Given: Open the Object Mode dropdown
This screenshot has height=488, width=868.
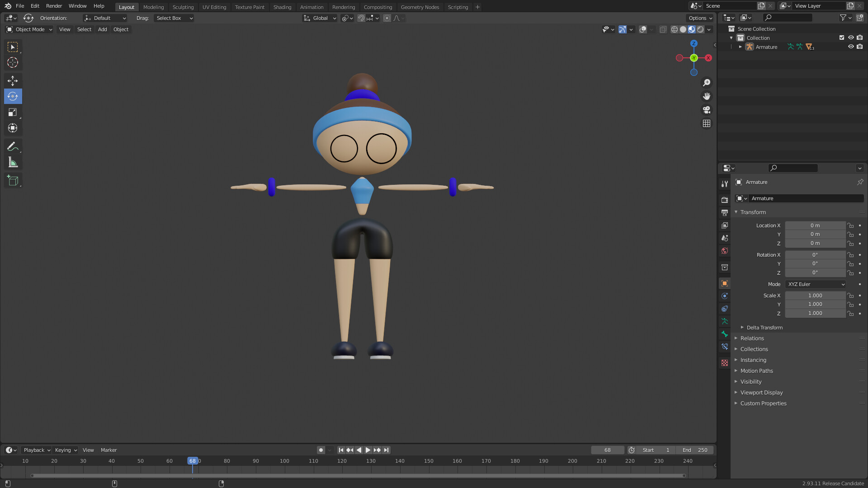Looking at the screenshot, I should [x=29, y=29].
